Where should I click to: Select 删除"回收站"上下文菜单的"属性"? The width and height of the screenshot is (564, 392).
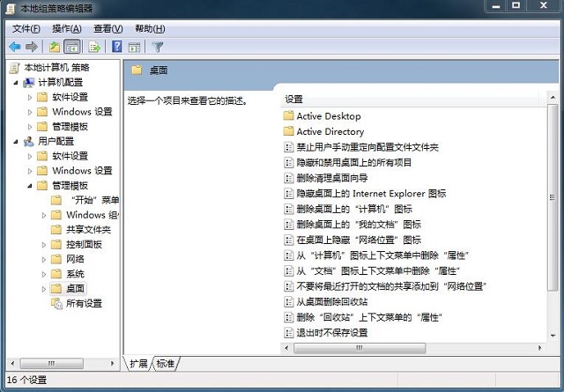(x=369, y=317)
